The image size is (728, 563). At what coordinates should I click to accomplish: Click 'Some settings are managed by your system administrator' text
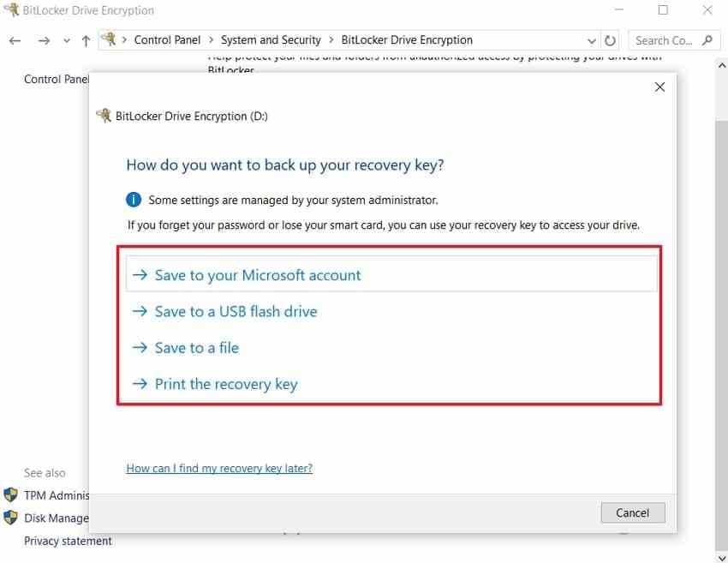(293, 201)
